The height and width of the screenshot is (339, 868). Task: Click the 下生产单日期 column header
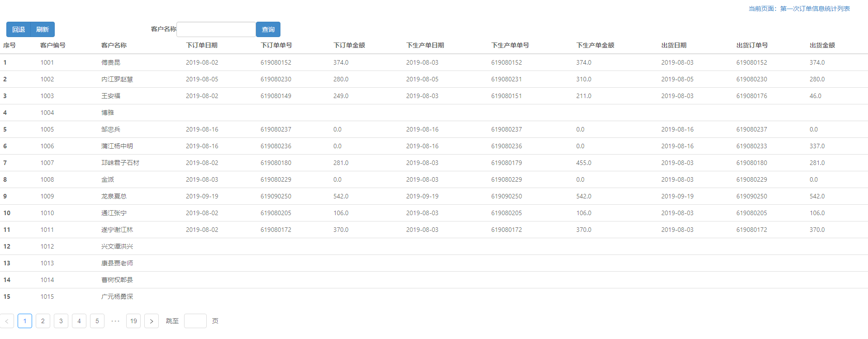[x=425, y=45]
